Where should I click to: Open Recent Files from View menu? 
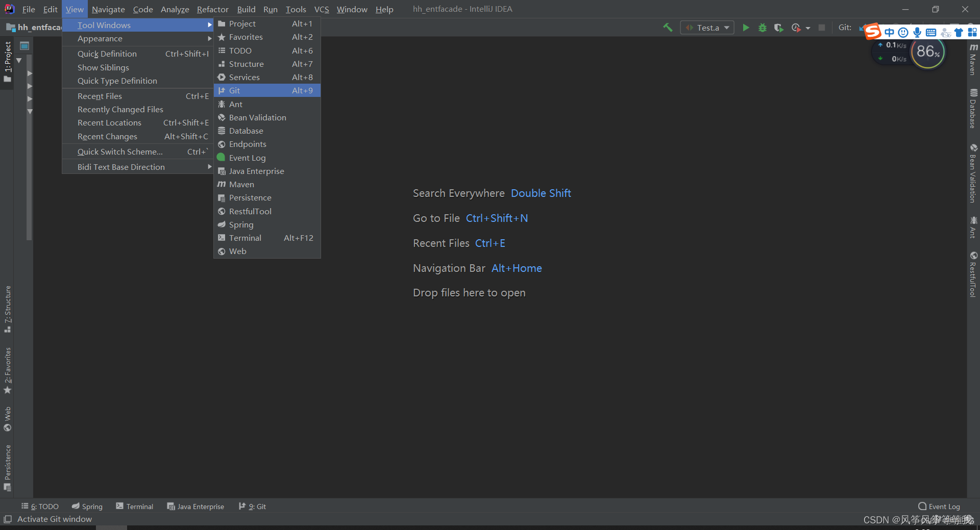(x=138, y=96)
